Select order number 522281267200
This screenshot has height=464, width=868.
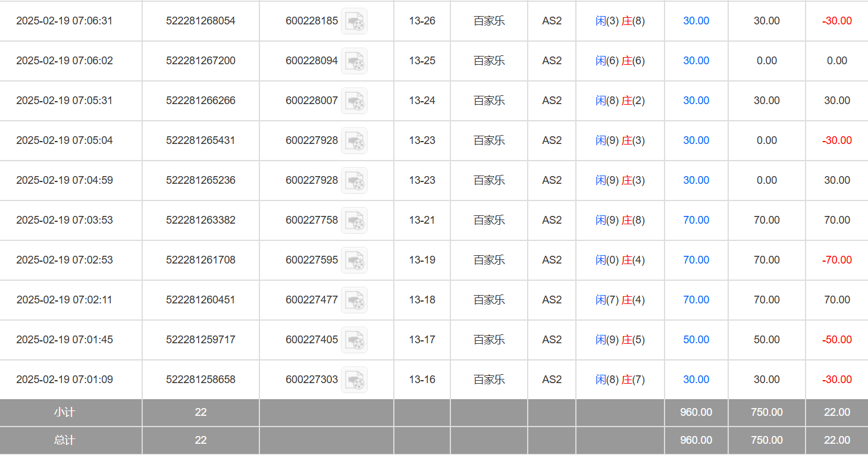pyautogui.click(x=200, y=61)
